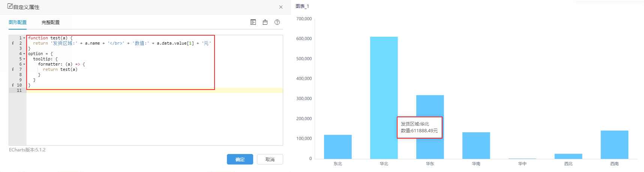
Task: Click the 华北 x-axis label
Action: click(384, 164)
